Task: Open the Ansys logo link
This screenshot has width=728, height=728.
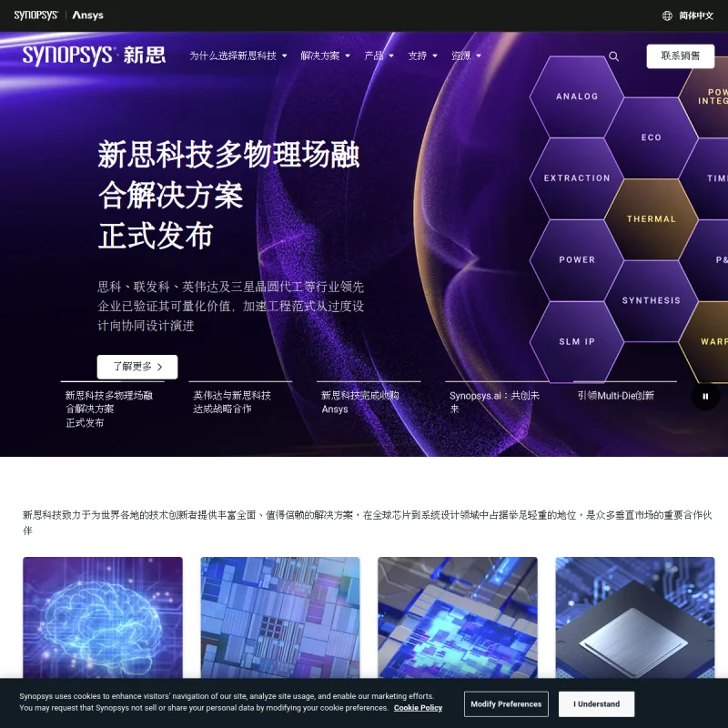Action: pos(87,15)
